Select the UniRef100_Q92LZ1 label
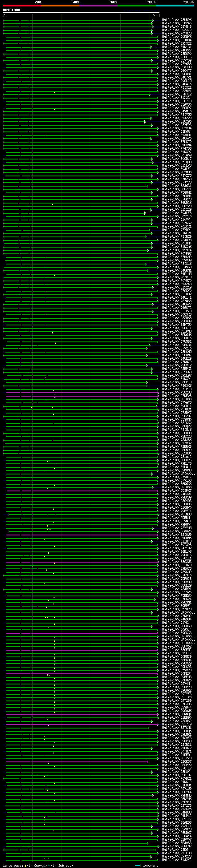The height and width of the screenshot is (868, 197). pos(177,826)
